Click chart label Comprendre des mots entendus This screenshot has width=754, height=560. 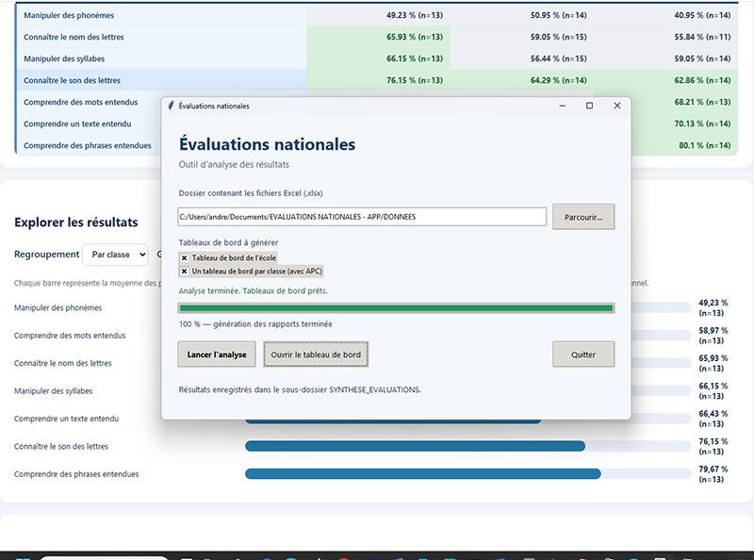pos(70,336)
